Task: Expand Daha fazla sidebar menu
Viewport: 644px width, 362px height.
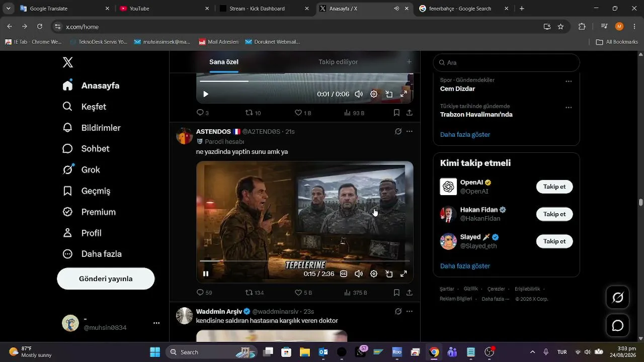Action: [x=92, y=254]
